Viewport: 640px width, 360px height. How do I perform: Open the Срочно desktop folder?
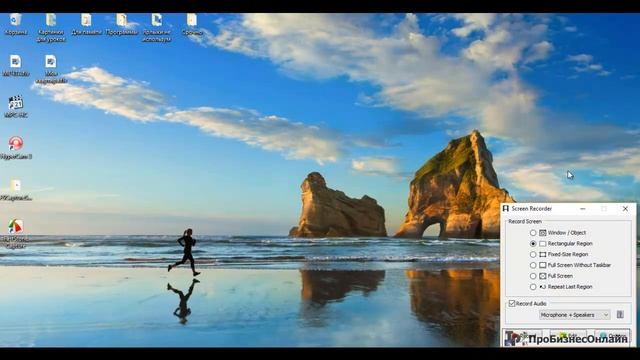point(192,24)
